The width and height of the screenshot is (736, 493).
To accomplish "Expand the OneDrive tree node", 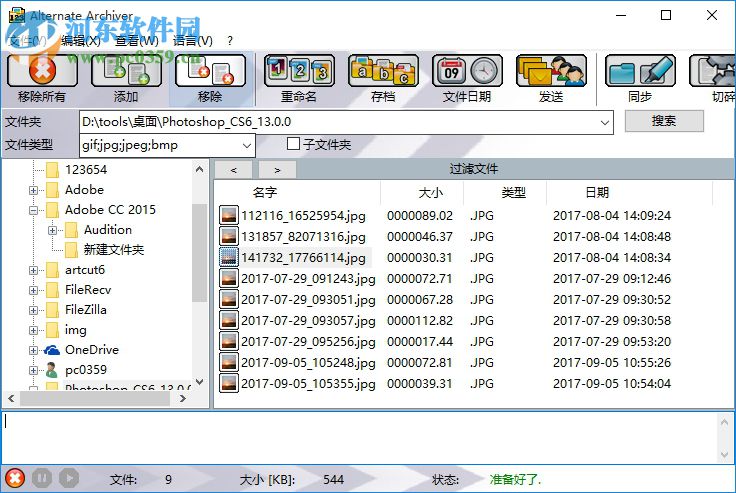I will 33,350.
